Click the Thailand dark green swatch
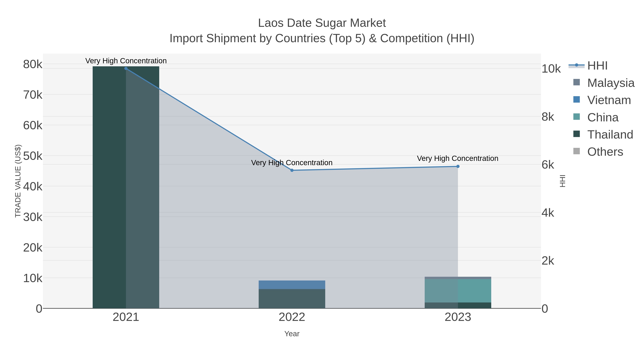 (577, 134)
